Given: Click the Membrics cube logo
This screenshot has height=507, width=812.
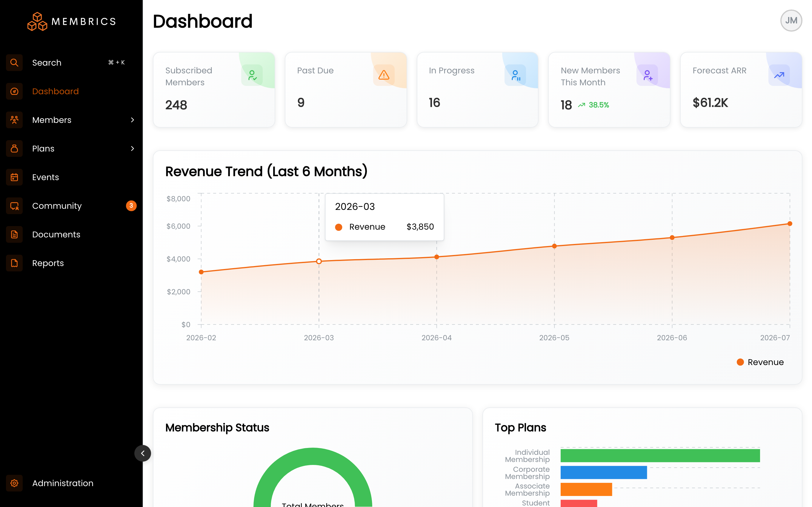Looking at the screenshot, I should coord(37,21).
